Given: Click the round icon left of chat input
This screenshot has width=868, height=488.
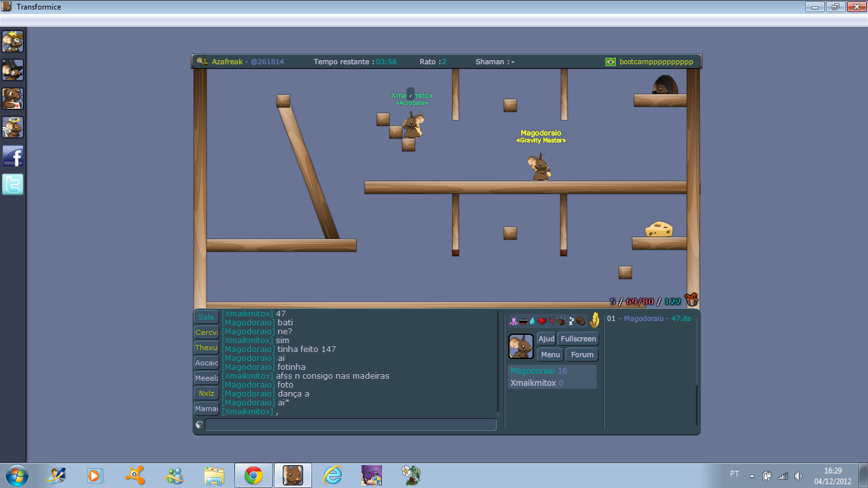Looking at the screenshot, I should click(x=199, y=424).
